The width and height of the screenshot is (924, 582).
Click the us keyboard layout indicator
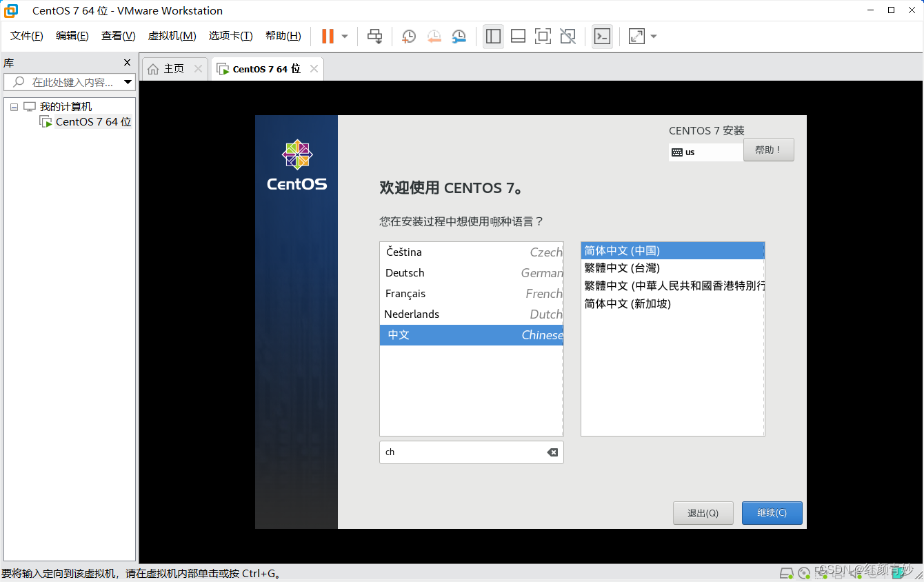tap(706, 152)
